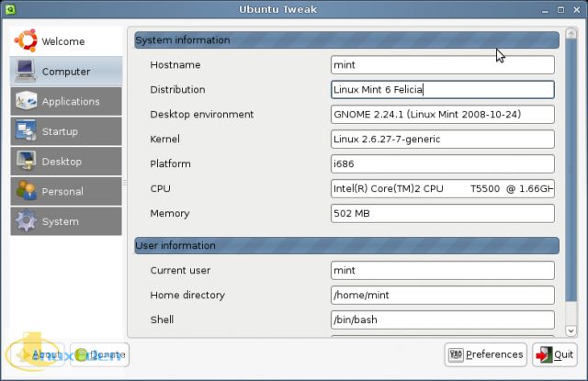
Task: Click the User information header
Action: (347, 245)
